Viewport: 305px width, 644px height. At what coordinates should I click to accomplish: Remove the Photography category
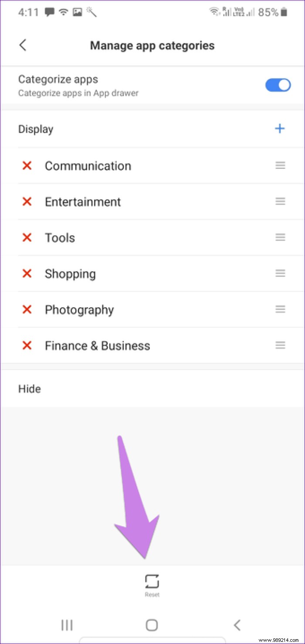point(27,309)
